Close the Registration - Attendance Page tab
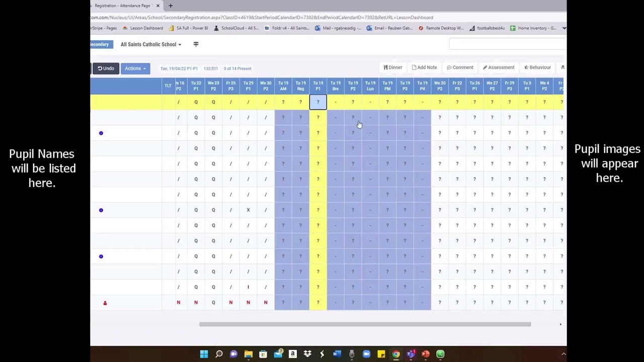 point(158,6)
